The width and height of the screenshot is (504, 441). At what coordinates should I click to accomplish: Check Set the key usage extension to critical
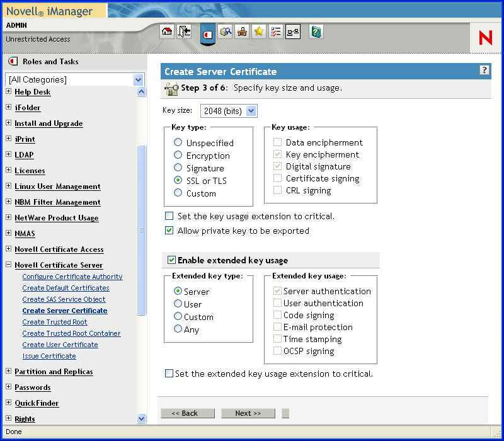[x=169, y=215]
